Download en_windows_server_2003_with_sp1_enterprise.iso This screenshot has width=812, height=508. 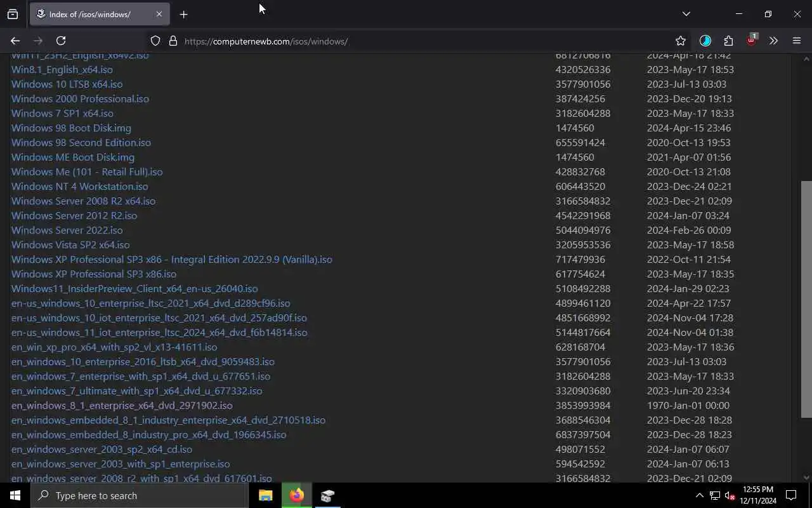point(121,464)
